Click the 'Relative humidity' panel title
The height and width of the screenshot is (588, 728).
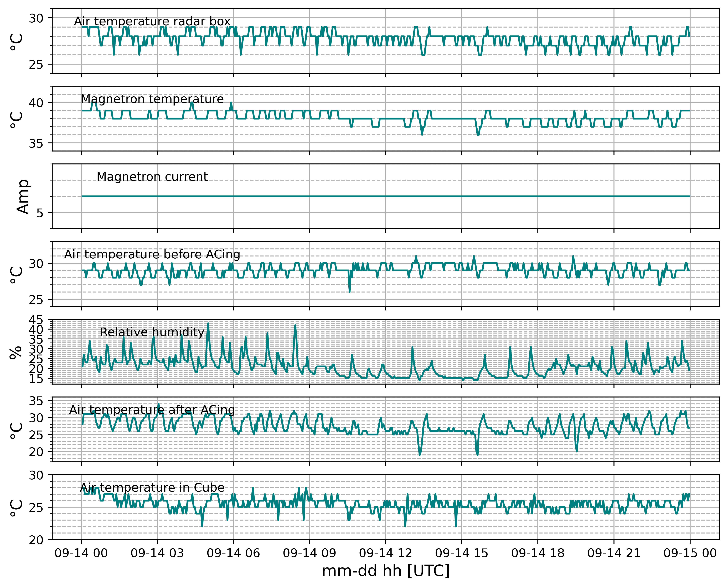pyautogui.click(x=152, y=332)
